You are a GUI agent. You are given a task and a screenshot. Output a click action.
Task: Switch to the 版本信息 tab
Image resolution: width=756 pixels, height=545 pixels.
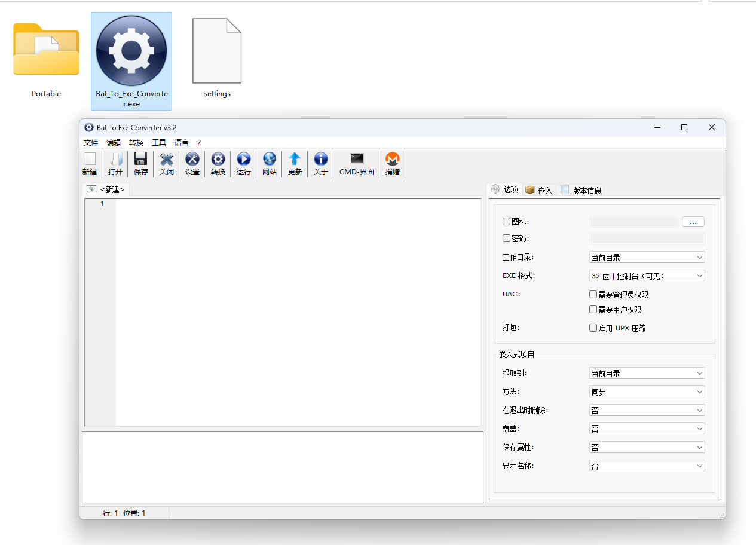click(x=581, y=190)
